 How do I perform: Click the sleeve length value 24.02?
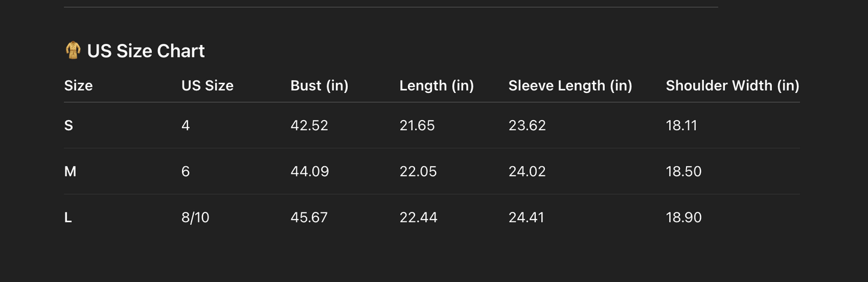pos(527,172)
